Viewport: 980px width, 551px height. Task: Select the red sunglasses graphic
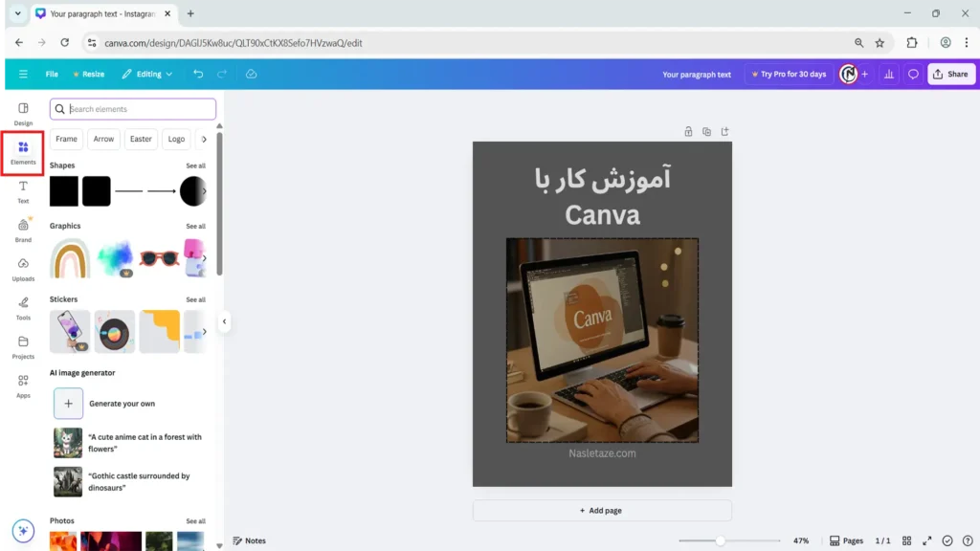(160, 257)
